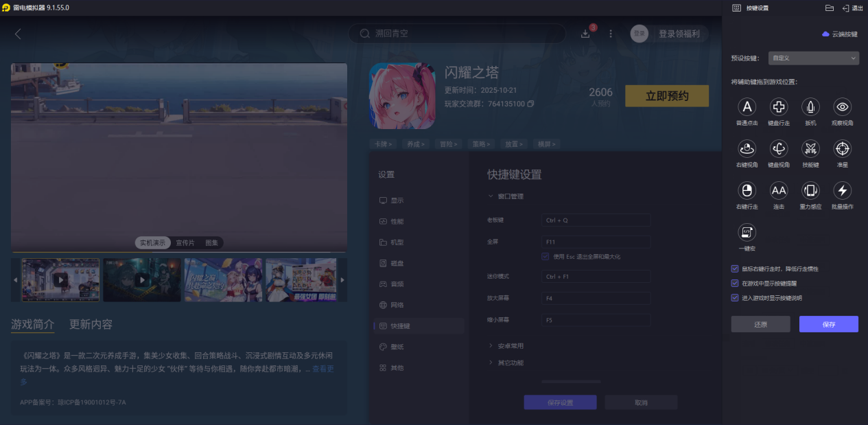Select the 扳机 trigger key icon
Screen dimensions: 868x425
[x=811, y=106]
